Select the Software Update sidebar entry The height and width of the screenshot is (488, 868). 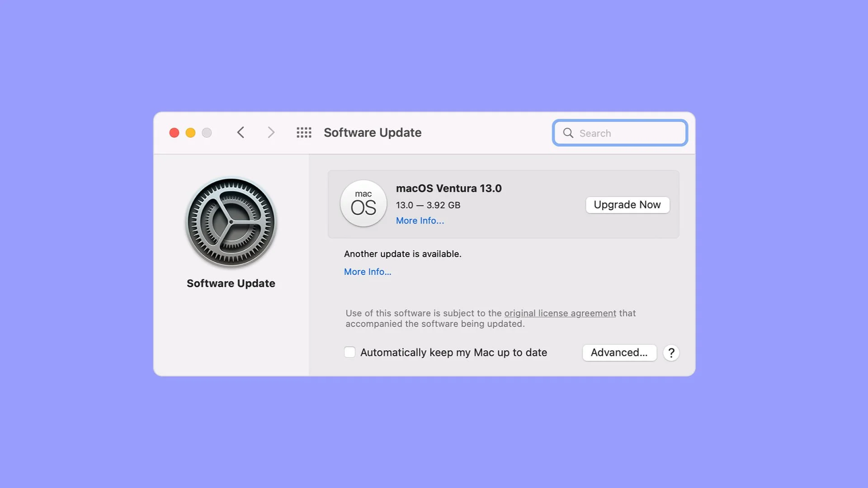click(231, 283)
